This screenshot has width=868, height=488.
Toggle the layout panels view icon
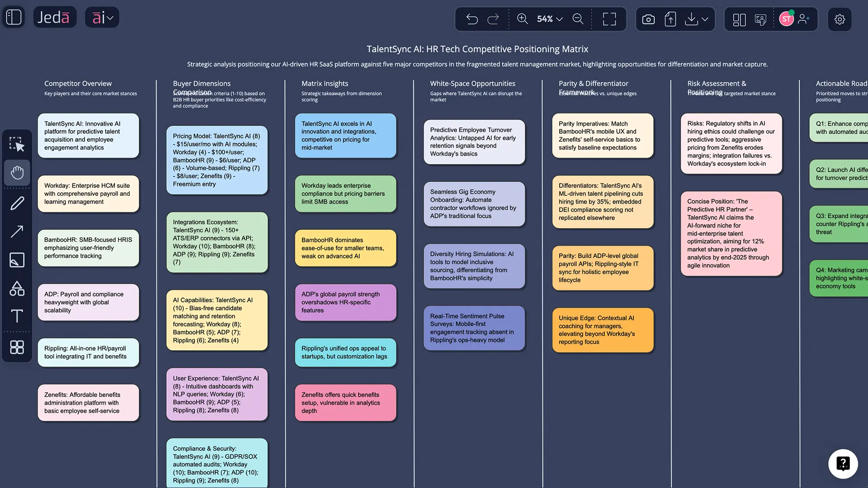pyautogui.click(x=739, y=19)
